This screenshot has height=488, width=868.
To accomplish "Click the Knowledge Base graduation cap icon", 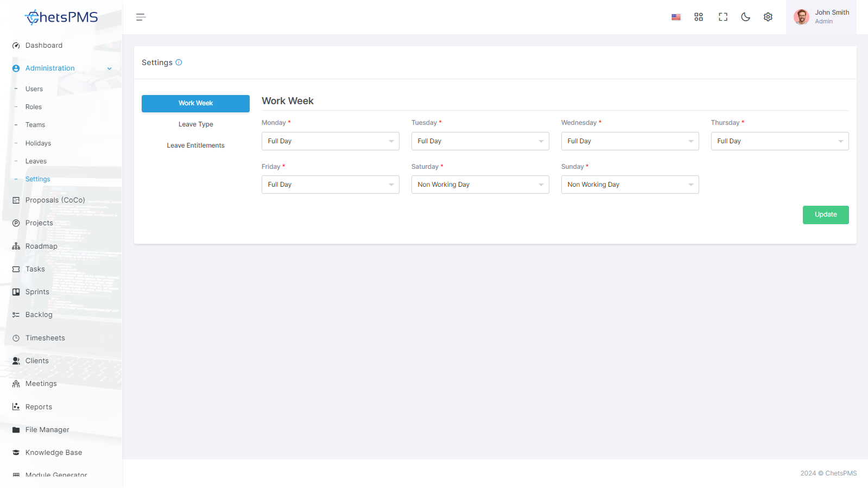I will (16, 453).
